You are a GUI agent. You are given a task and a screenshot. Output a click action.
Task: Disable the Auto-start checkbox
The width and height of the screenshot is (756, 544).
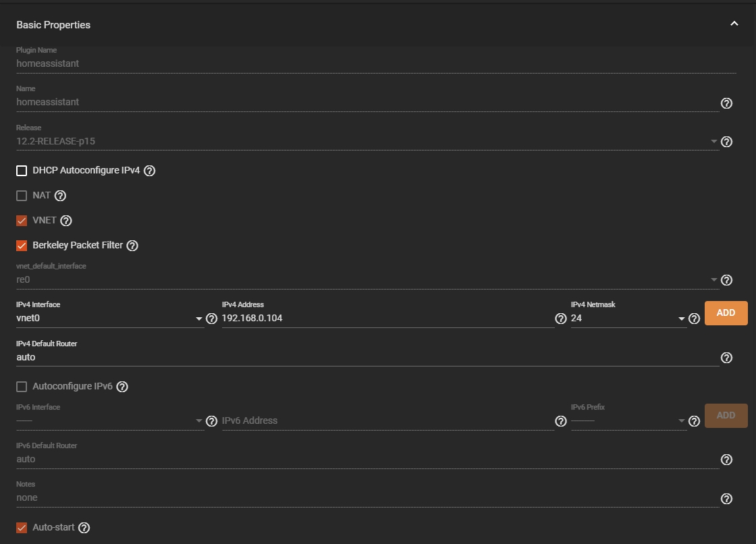click(x=22, y=528)
